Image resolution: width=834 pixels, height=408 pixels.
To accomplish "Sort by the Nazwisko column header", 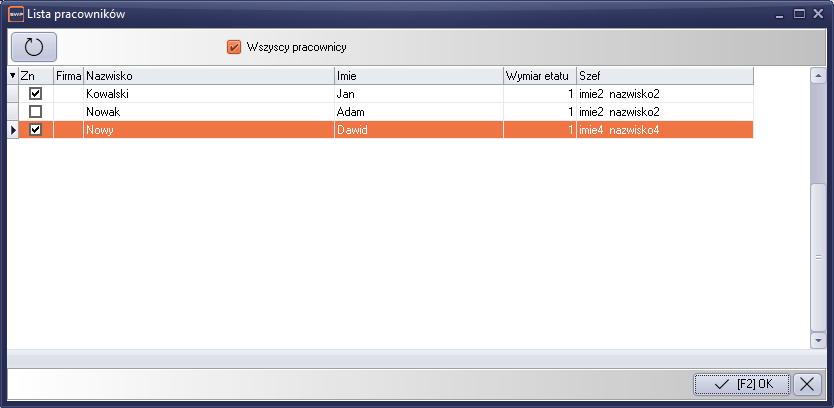I will coord(208,76).
